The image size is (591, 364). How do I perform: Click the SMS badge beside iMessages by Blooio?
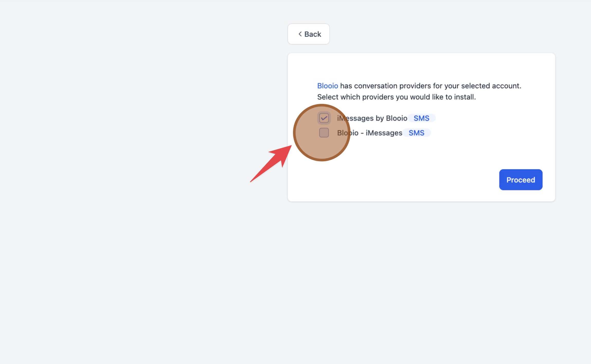(x=422, y=118)
